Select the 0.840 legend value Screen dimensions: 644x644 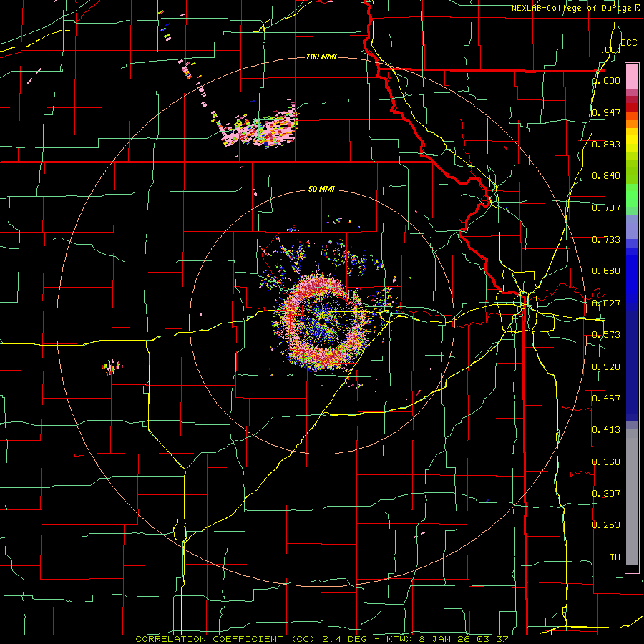(606, 176)
